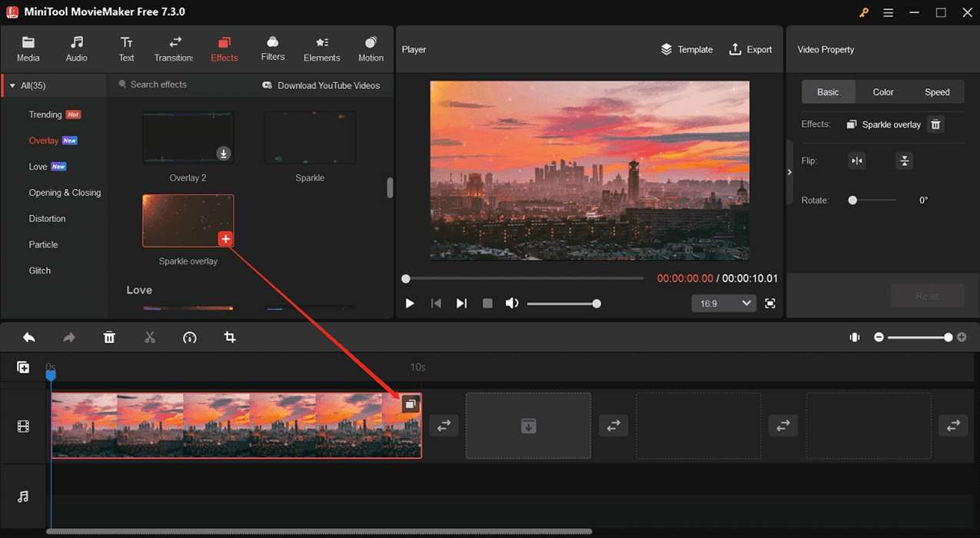The width and height of the screenshot is (980, 538).
Task: Zoom in the timeline
Action: (x=962, y=337)
